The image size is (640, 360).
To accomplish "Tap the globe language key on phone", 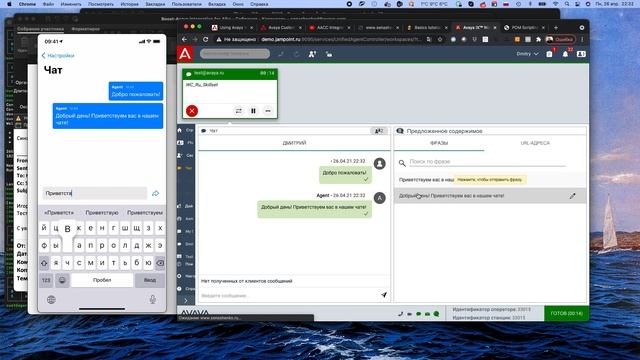I will 51,300.
